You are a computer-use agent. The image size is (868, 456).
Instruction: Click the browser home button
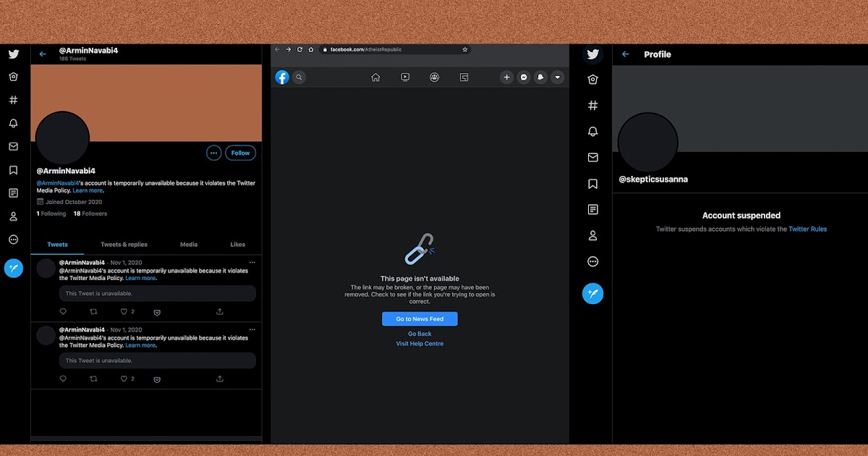[x=311, y=49]
